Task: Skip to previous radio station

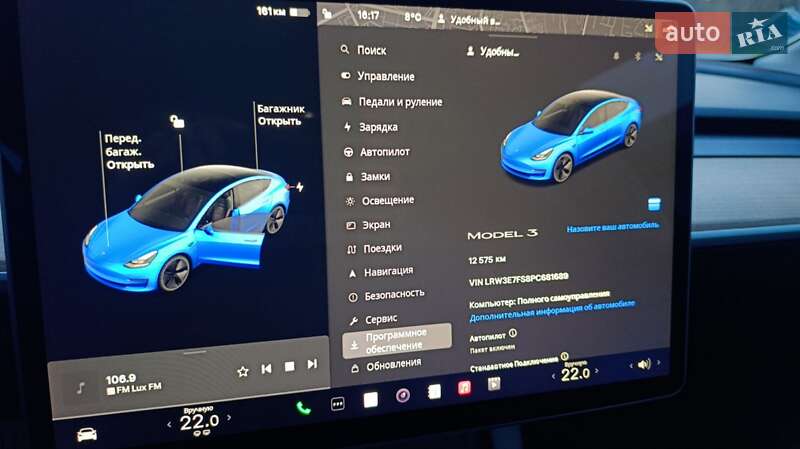Action: [266, 368]
